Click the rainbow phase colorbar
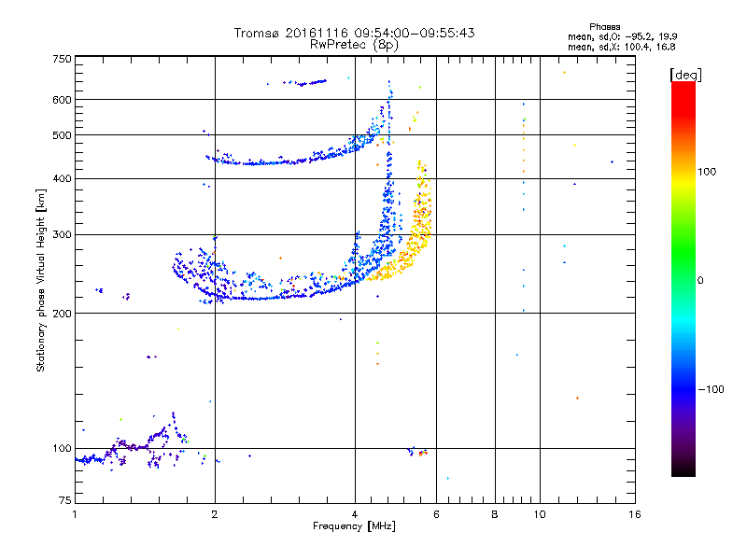 (684, 278)
